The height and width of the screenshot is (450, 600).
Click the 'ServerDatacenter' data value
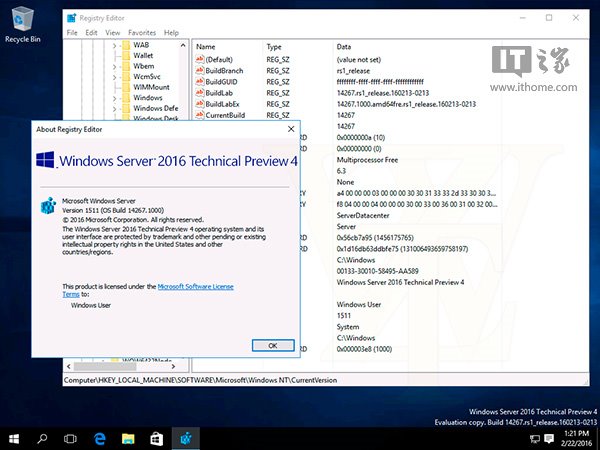pyautogui.click(x=363, y=215)
